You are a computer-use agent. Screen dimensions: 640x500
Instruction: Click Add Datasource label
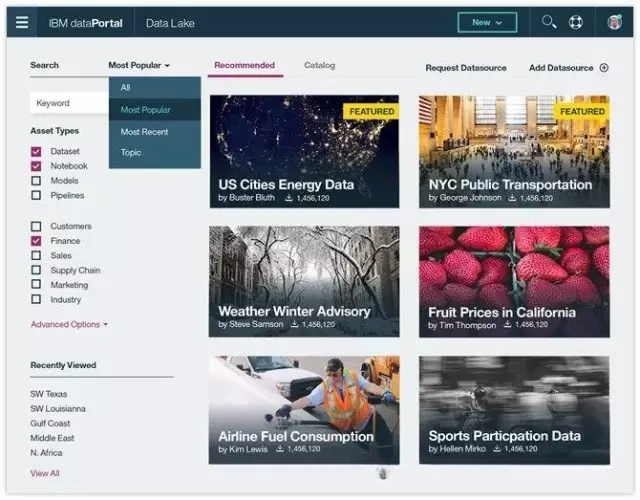(561, 68)
